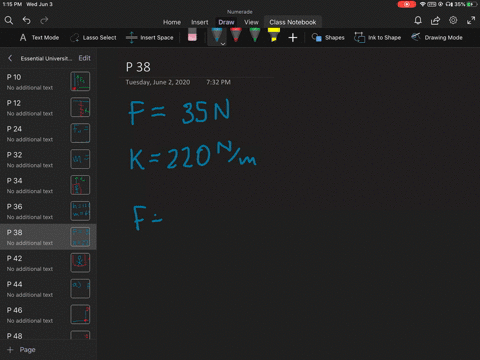Viewport: 480px width, 360px height.
Task: Open the Insert tab
Action: pyautogui.click(x=200, y=22)
